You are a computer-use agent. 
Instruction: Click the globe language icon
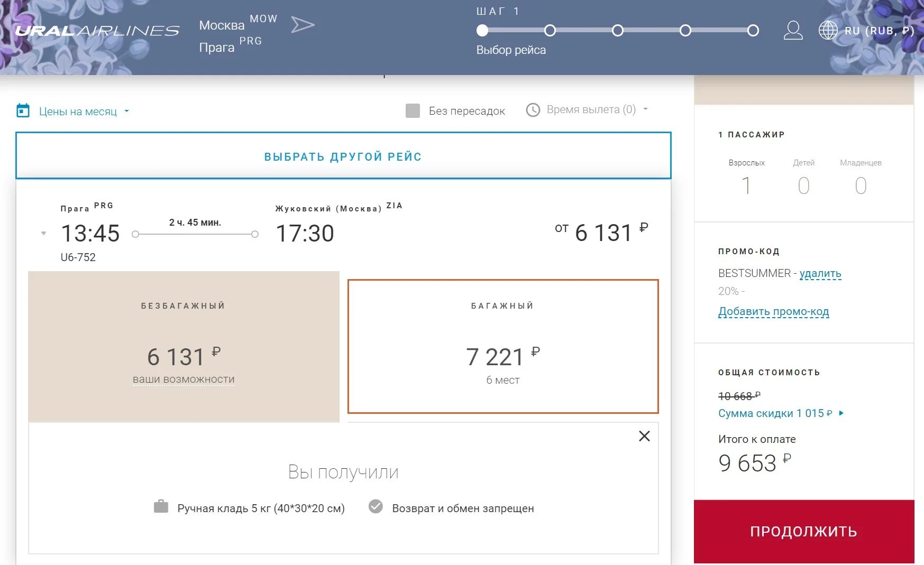point(828,30)
